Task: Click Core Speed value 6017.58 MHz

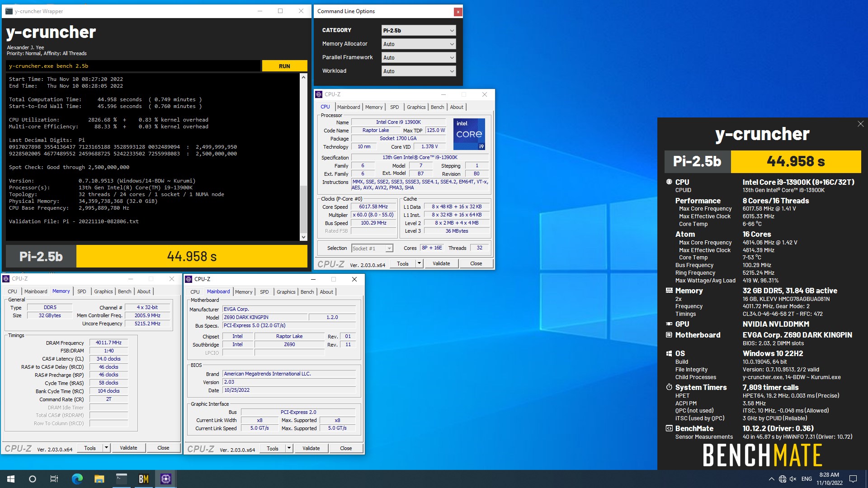Action: (373, 206)
